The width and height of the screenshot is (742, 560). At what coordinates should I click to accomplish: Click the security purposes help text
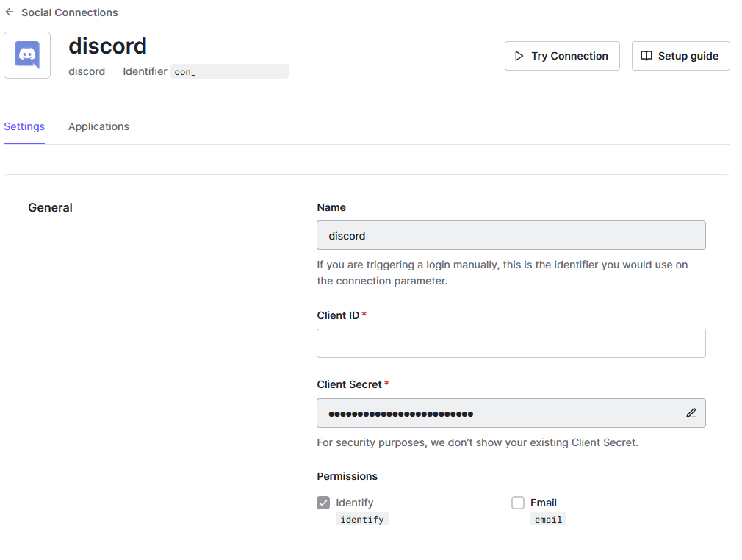[478, 442]
